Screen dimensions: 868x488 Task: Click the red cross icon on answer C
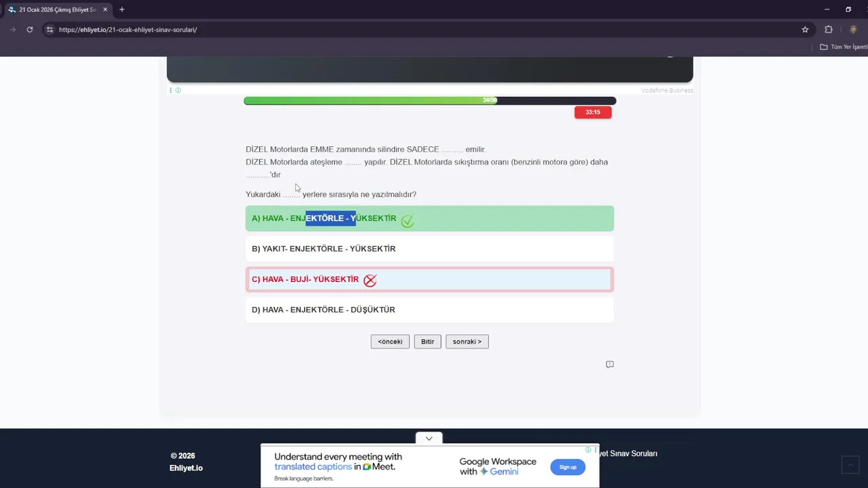(370, 280)
